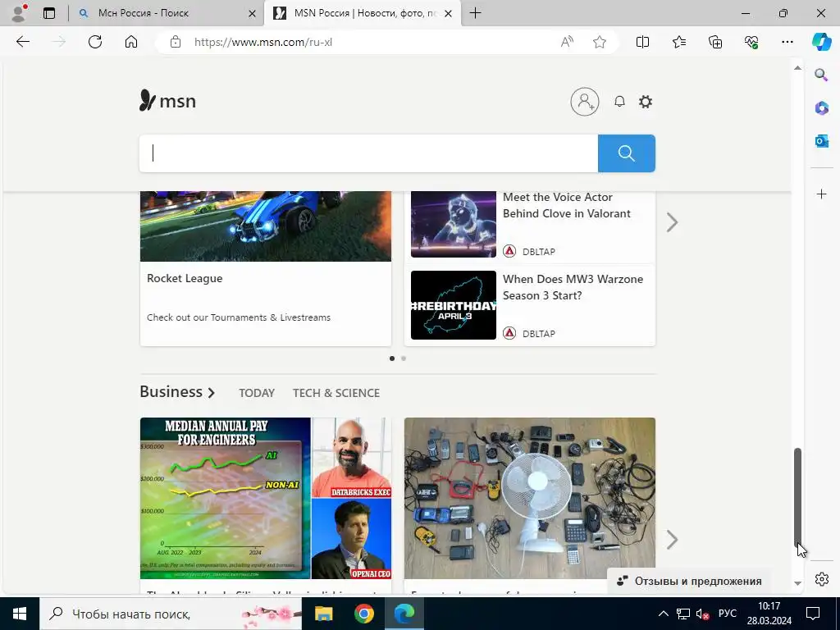Reload the page with Refresh icon

pos(95,42)
